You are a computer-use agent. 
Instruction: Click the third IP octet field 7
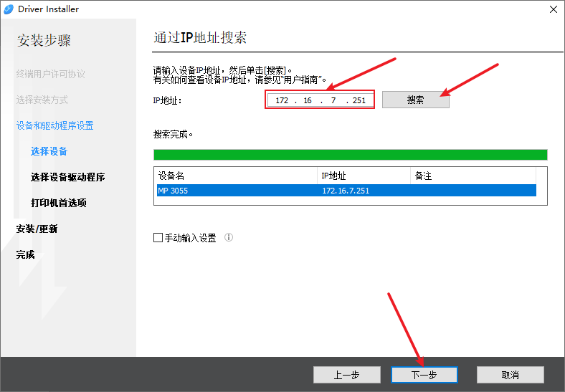pyautogui.click(x=333, y=100)
